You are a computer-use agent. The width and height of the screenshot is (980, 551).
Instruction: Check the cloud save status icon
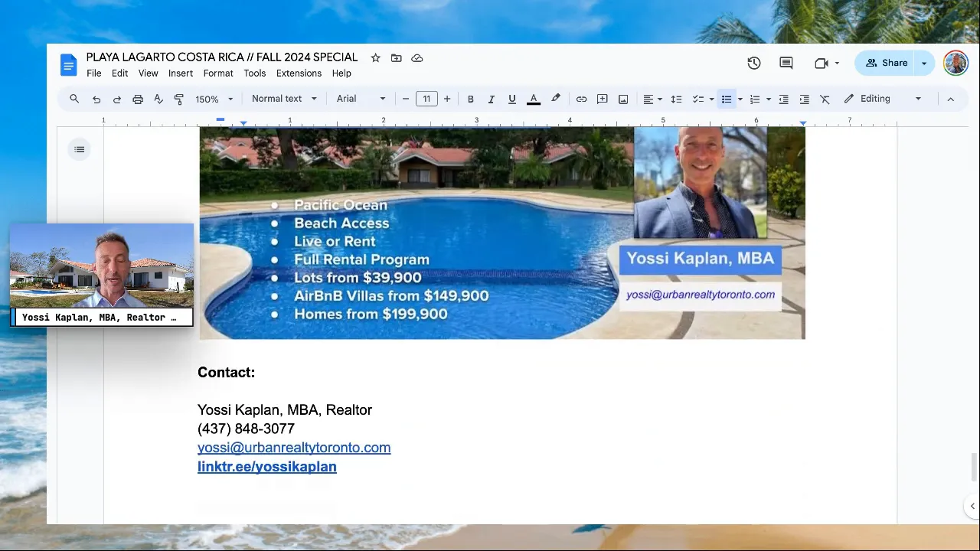point(417,57)
